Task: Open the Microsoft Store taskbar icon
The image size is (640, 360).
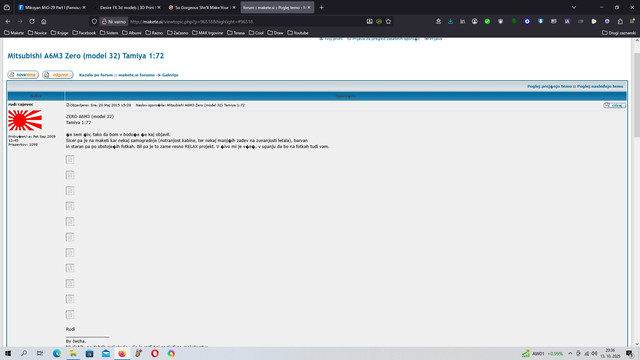Action: tap(89, 353)
